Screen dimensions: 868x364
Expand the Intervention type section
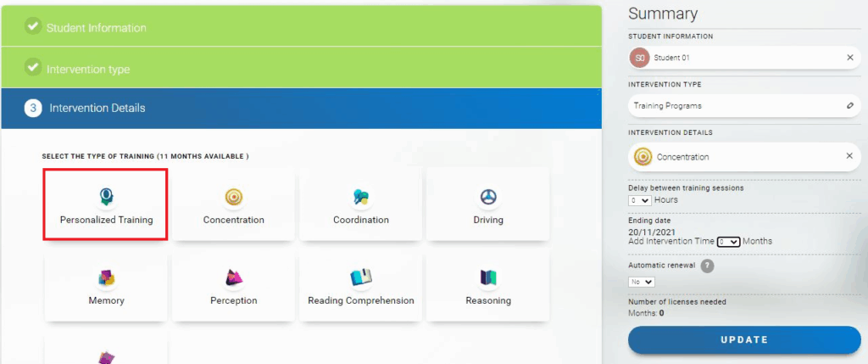coord(301,68)
